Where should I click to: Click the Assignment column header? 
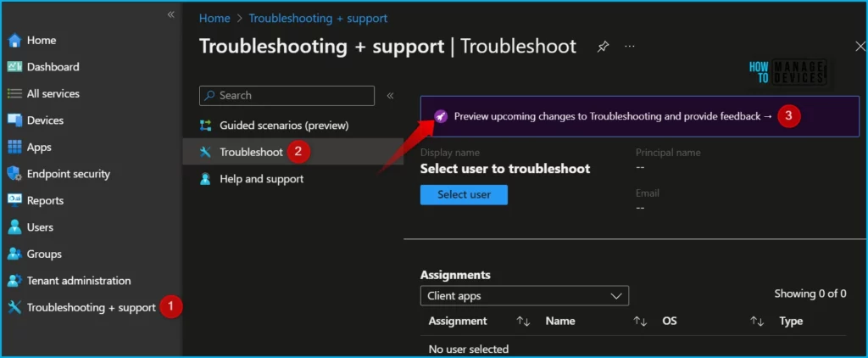coord(458,322)
